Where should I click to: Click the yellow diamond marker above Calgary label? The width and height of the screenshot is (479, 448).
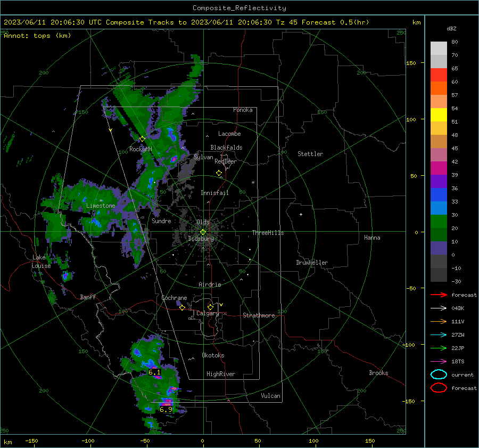click(210, 307)
